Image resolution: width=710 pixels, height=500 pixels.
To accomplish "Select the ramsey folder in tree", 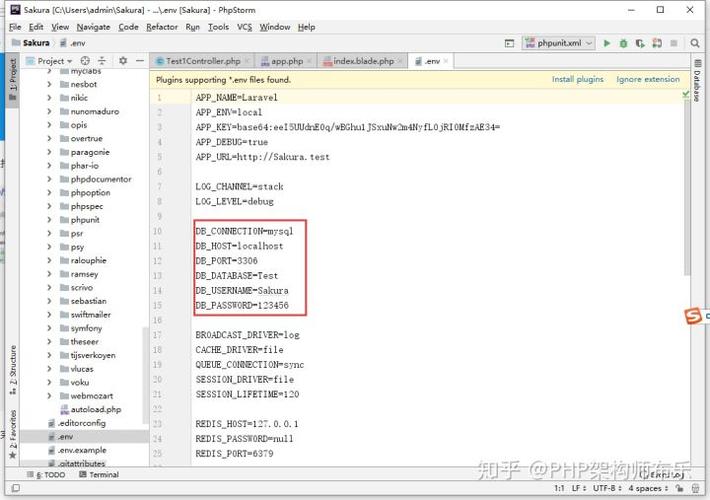I will pyautogui.click(x=84, y=274).
